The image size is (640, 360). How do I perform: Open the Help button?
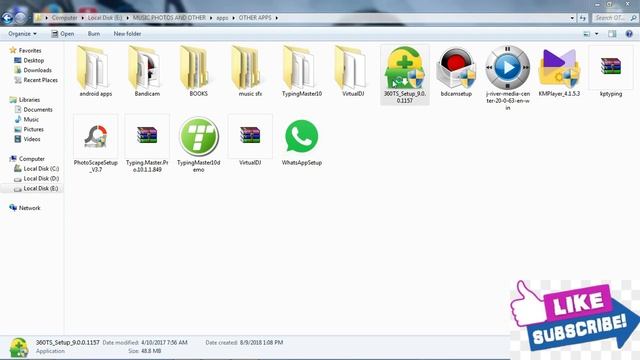click(629, 34)
